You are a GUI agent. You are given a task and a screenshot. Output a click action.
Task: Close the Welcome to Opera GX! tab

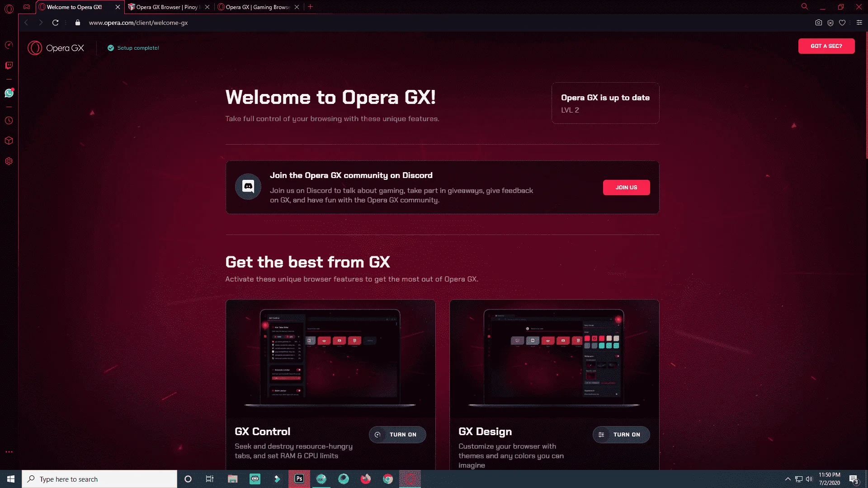point(118,7)
